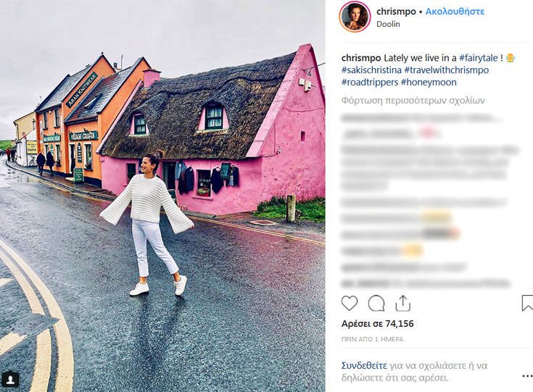Open chrismpo username in header
533x392 pixels.
click(396, 12)
